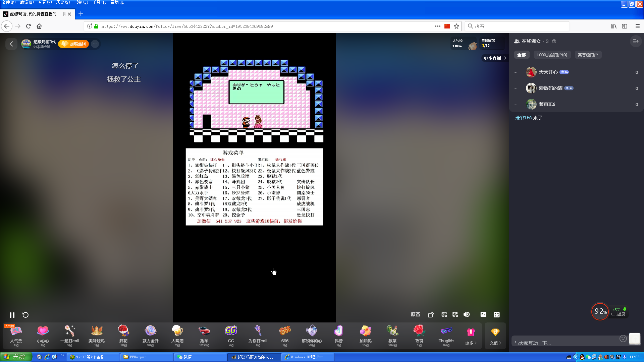Select the 跑车 sports car gift
The width and height of the screenshot is (644, 362).
point(204,335)
